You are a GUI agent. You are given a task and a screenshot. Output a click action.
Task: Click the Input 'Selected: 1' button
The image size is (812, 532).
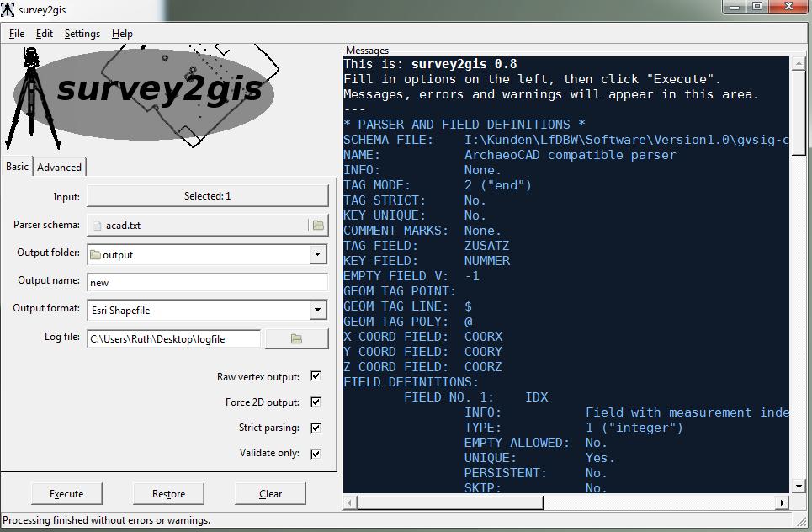pos(208,196)
